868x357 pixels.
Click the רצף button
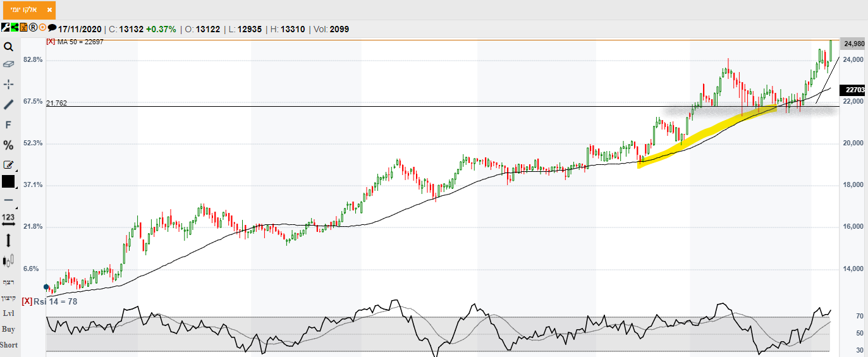point(8,282)
